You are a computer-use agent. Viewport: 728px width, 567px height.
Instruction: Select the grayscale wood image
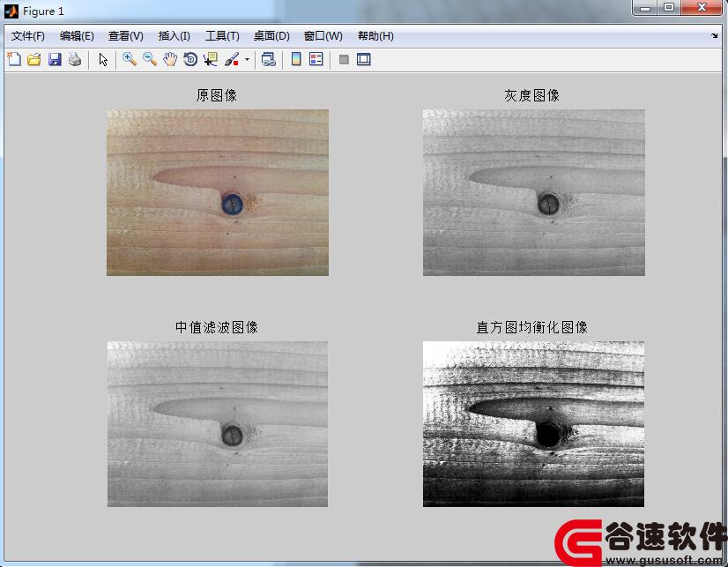(x=534, y=193)
